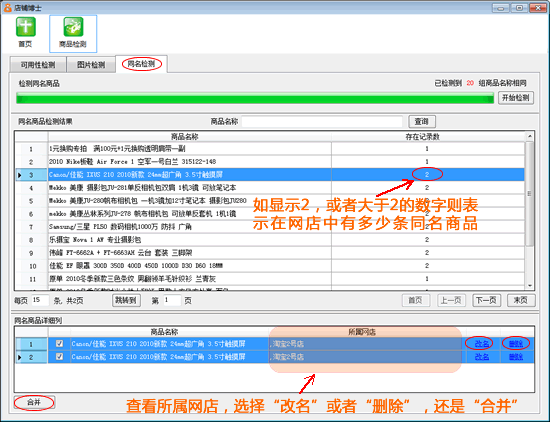
Task: Click the 首页 pagination button
Action: 416,300
